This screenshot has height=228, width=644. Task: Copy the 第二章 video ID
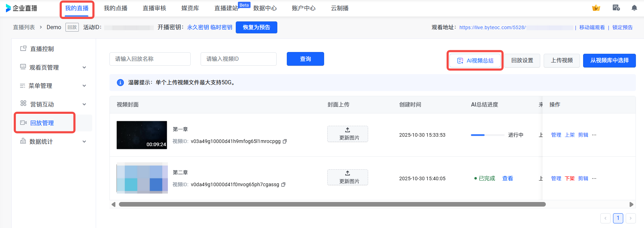click(284, 184)
